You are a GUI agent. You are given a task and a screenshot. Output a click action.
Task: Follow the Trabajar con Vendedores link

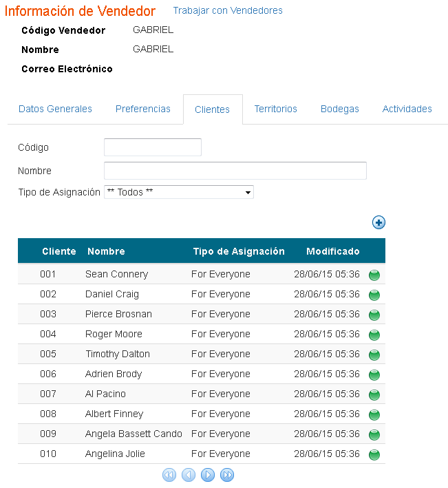click(228, 10)
